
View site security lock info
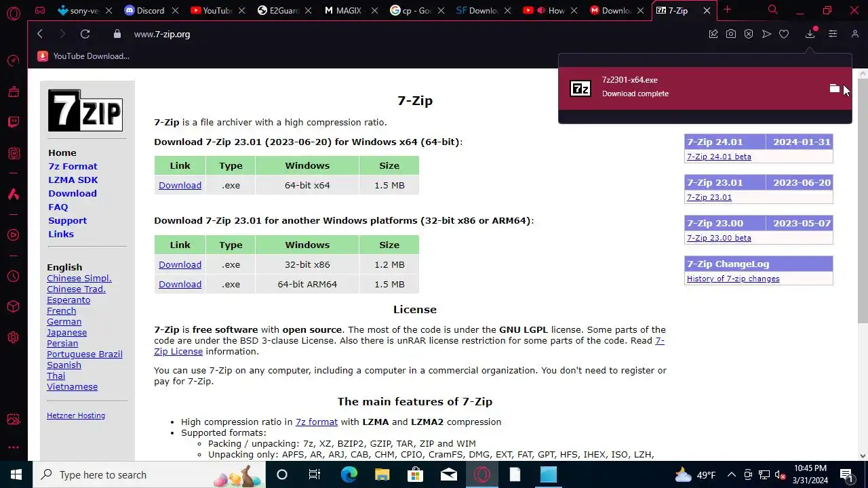117,34
